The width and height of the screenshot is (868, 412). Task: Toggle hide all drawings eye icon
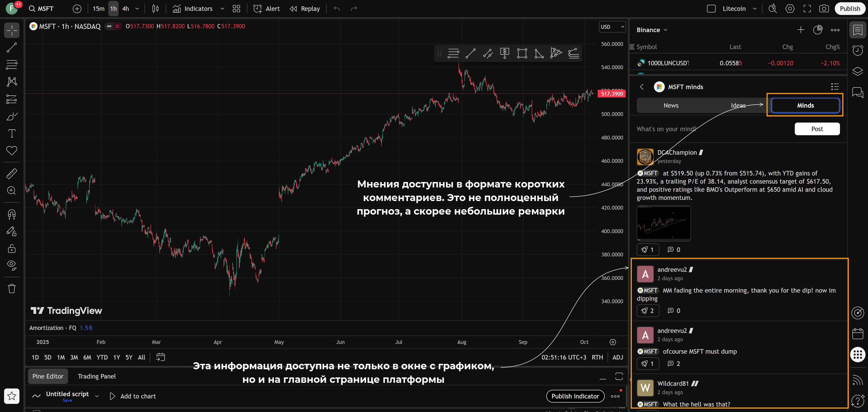[12, 265]
